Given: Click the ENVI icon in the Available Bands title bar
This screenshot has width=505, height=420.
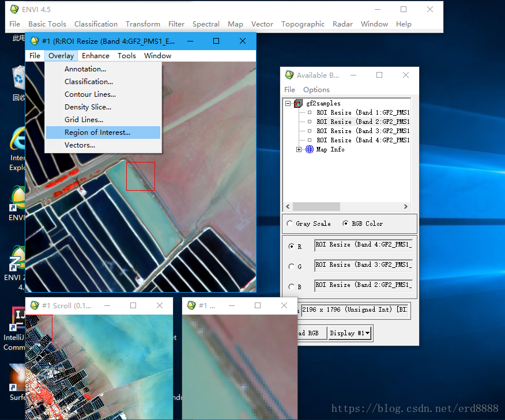Looking at the screenshot, I should coord(289,75).
